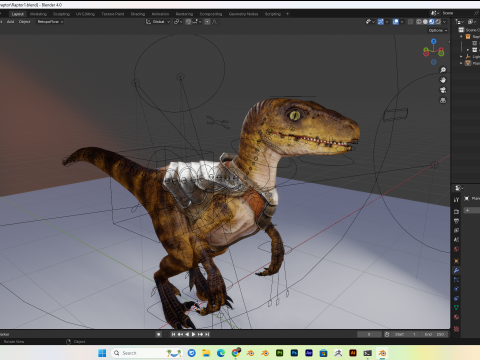The image size is (480, 360).
Task: Play the animation in reverse
Action: (x=187, y=334)
